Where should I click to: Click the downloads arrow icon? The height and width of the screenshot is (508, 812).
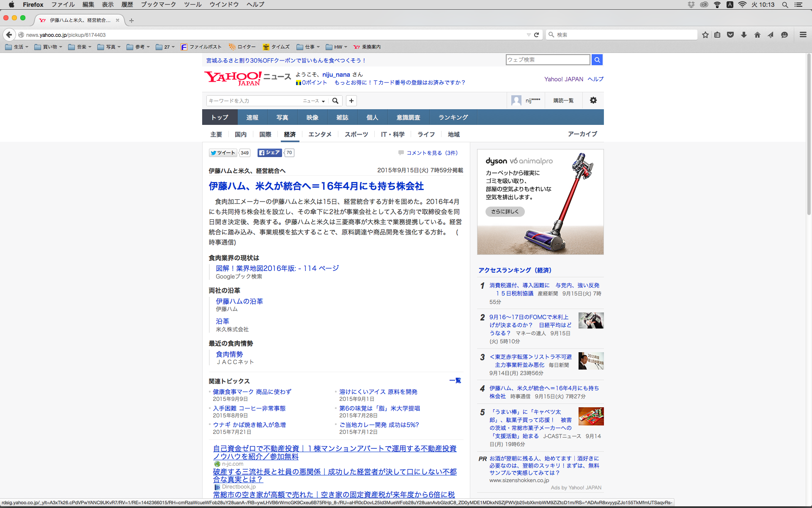[x=744, y=35]
